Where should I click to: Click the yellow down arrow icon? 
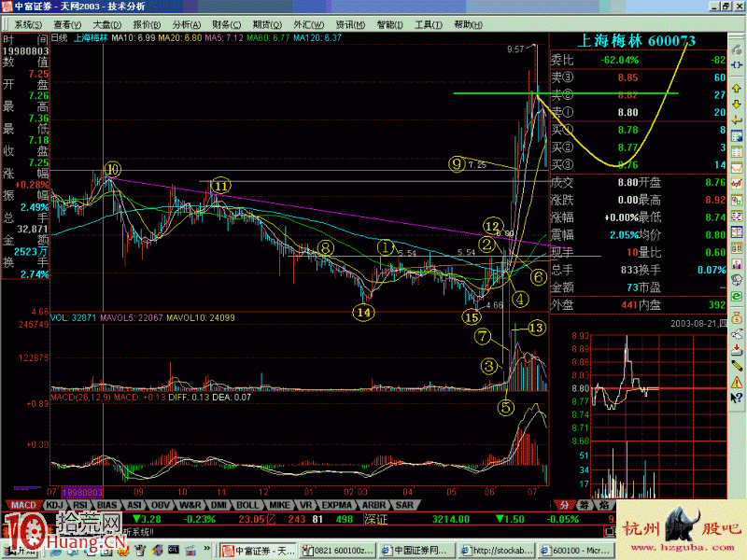click(x=737, y=105)
